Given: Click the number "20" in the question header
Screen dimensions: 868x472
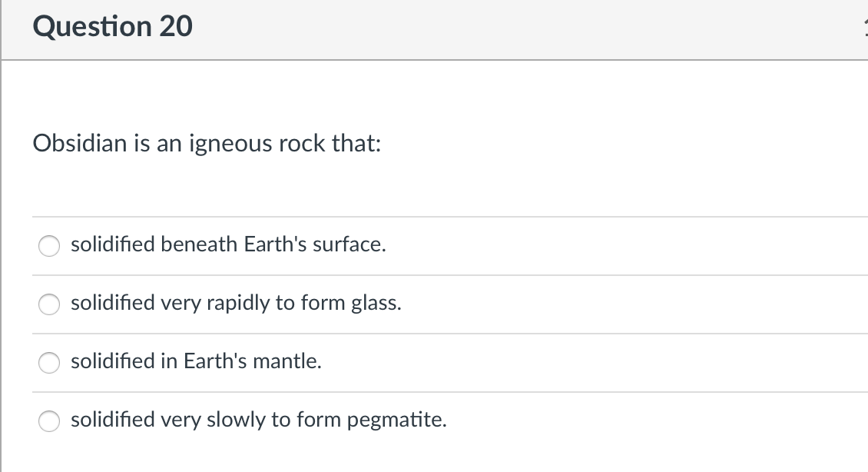Looking at the screenshot, I should (177, 27).
